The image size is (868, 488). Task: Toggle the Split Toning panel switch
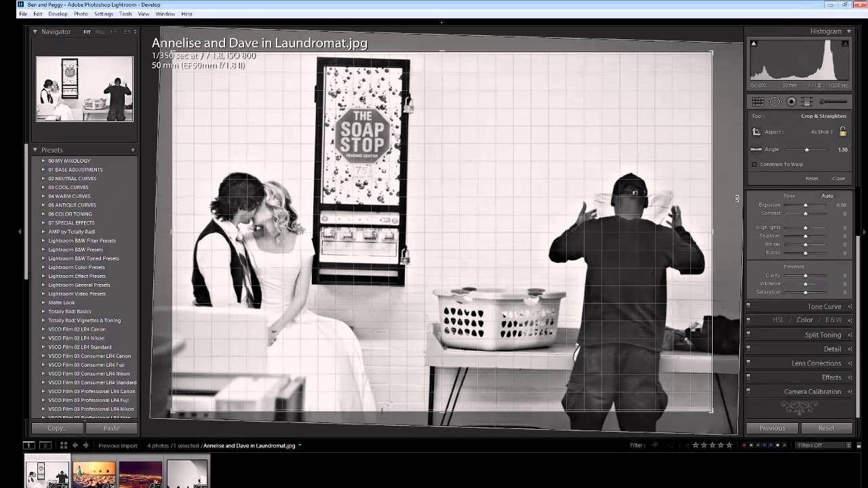coord(749,335)
